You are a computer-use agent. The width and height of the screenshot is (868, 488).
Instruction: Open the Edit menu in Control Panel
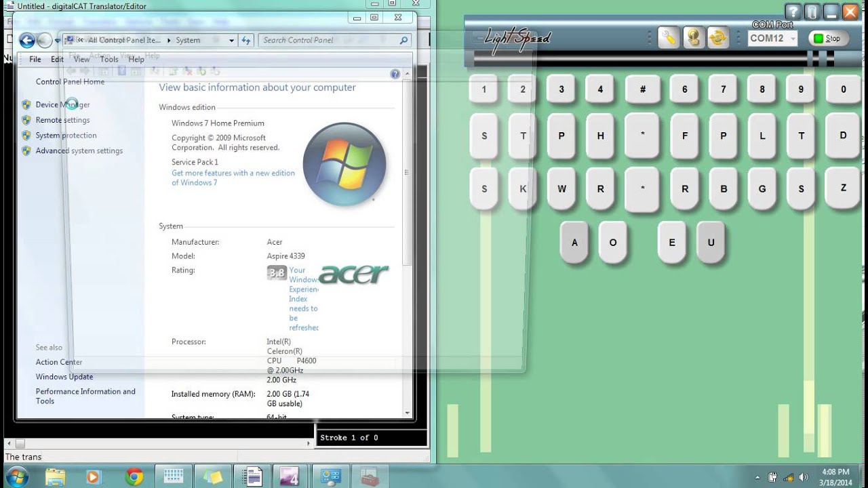57,59
